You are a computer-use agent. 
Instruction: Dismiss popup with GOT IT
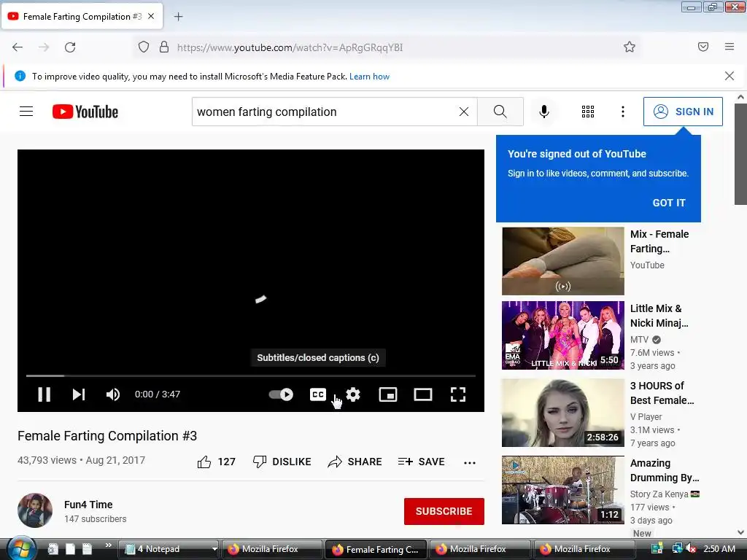[x=669, y=203]
